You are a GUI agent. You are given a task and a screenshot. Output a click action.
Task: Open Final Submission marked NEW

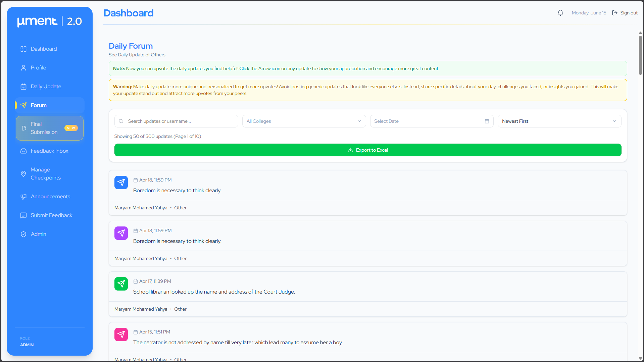[50, 128]
